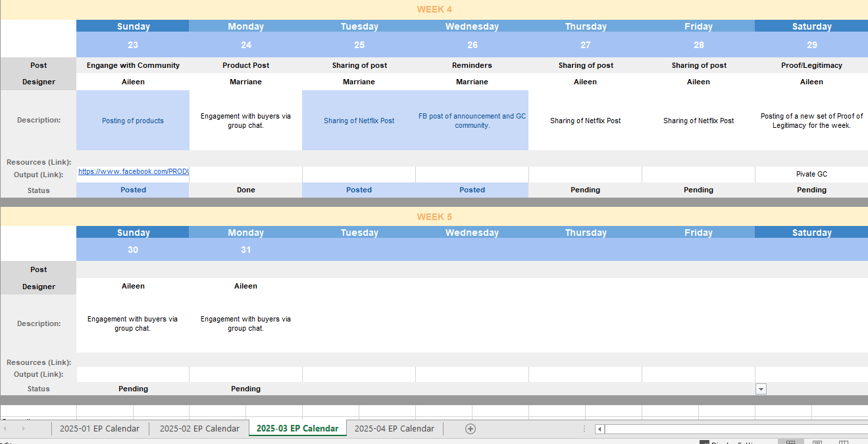This screenshot has height=444, width=868.
Task: Open Week 5 Saturday status dropdown arrow
Action: click(x=761, y=389)
